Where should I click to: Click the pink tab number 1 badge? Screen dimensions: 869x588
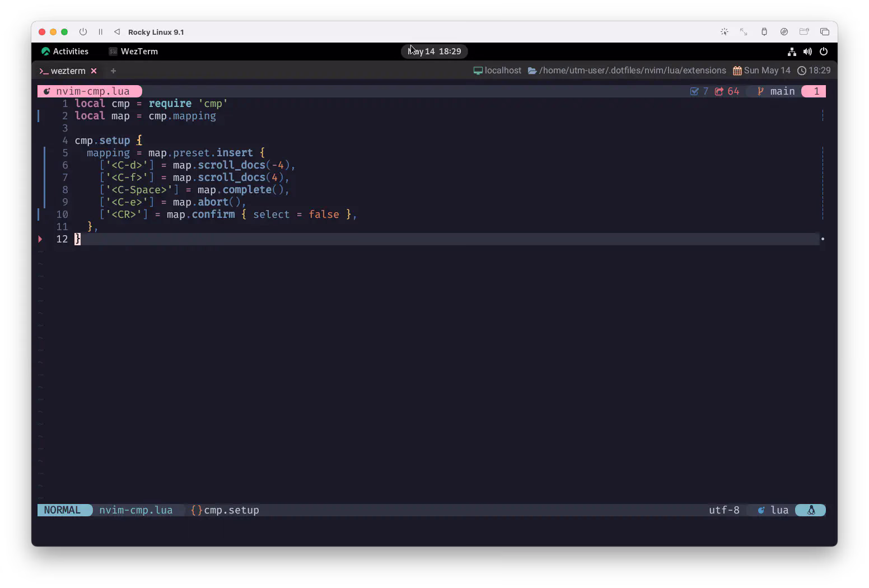(x=814, y=91)
